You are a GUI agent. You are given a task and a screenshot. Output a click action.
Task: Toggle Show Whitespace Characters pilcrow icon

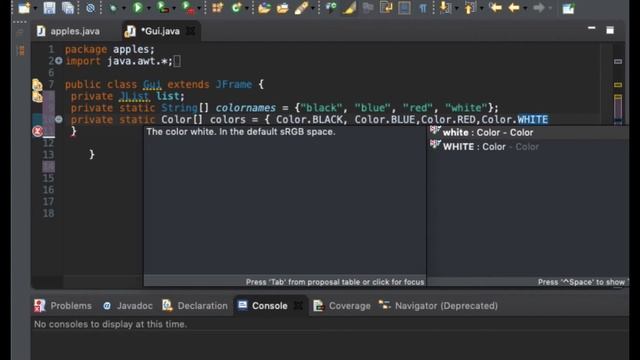422,8
